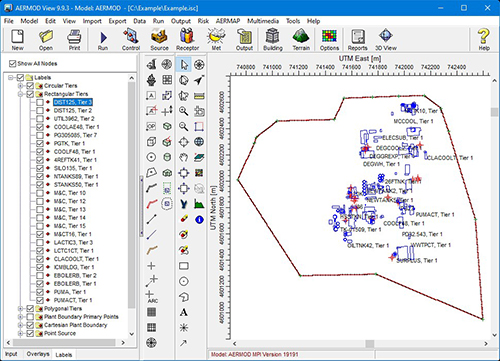The image size is (500, 361).
Task: Click the Run toolbar icon
Action: 103,40
